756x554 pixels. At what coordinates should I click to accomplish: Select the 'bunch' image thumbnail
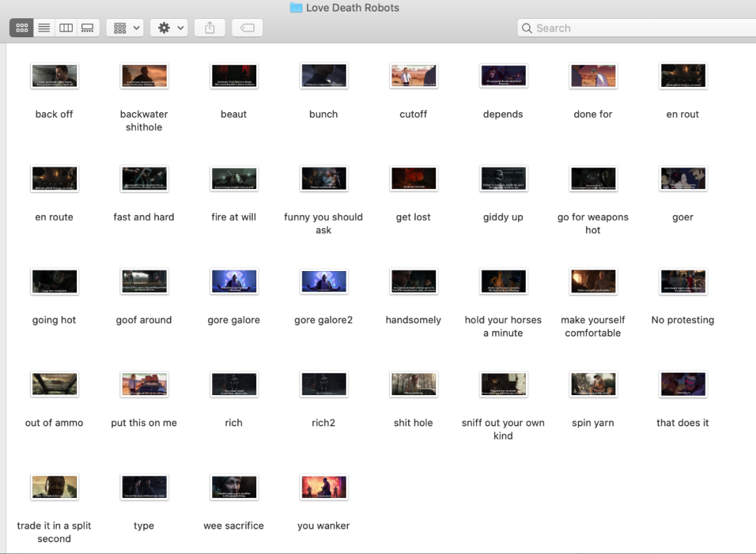point(324,76)
